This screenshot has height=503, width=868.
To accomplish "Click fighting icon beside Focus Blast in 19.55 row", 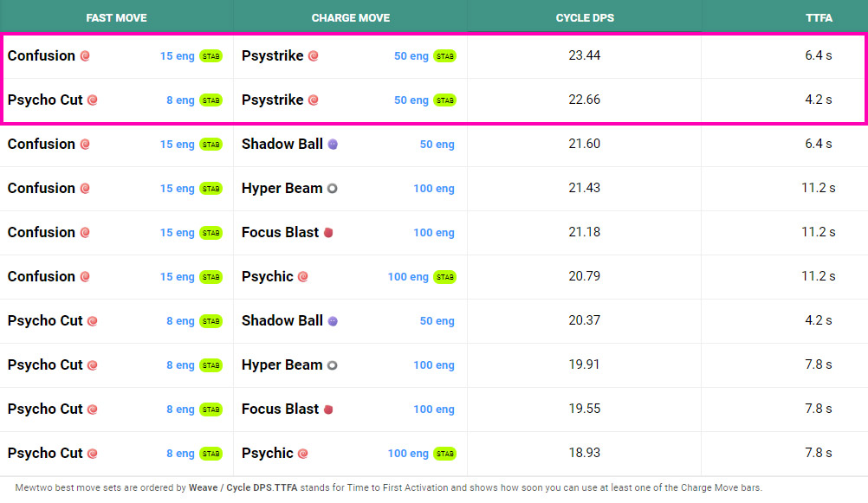I will coord(328,409).
